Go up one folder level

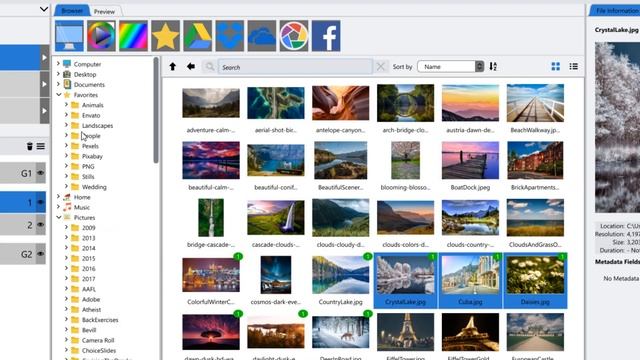(x=173, y=67)
